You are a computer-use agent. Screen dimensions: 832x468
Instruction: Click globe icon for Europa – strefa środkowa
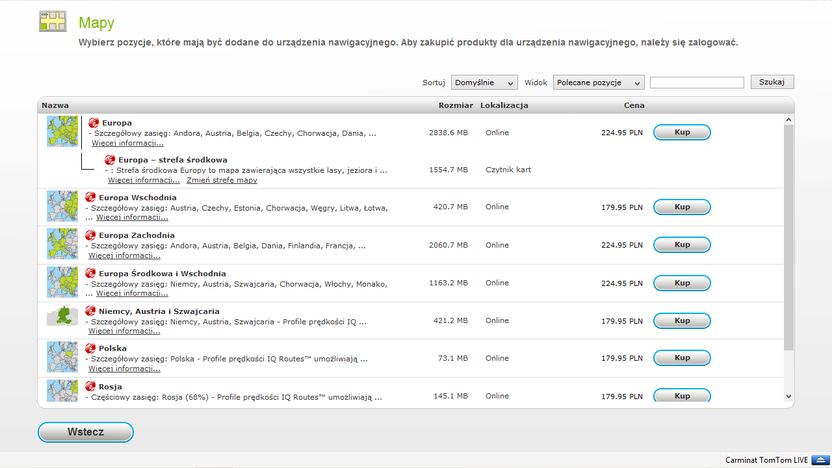click(x=110, y=160)
